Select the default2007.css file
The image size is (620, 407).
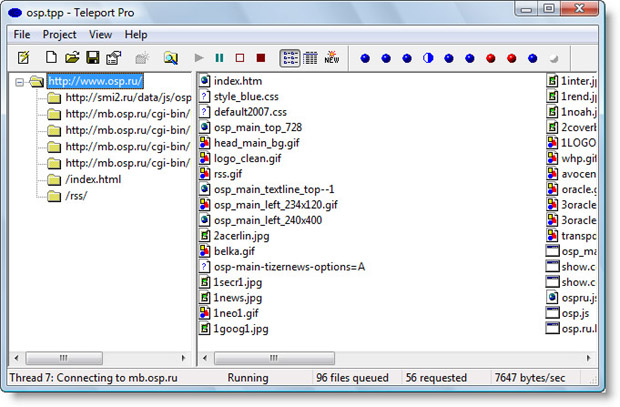pos(250,112)
